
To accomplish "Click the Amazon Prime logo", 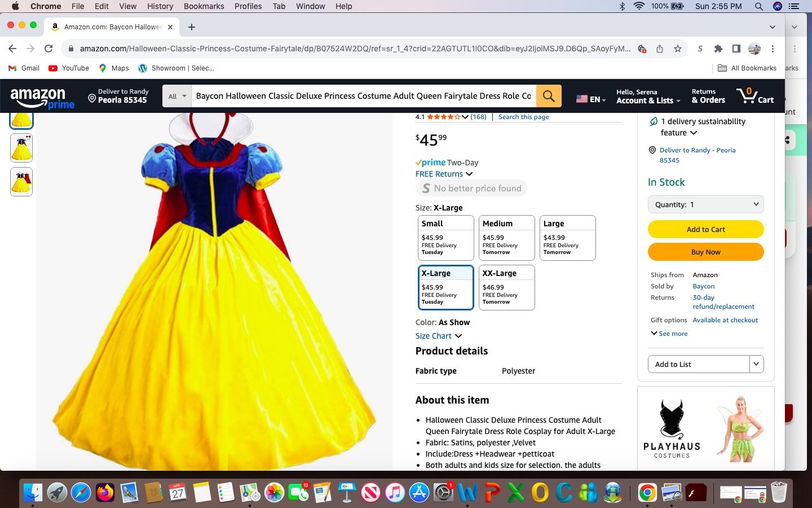I will [x=42, y=98].
